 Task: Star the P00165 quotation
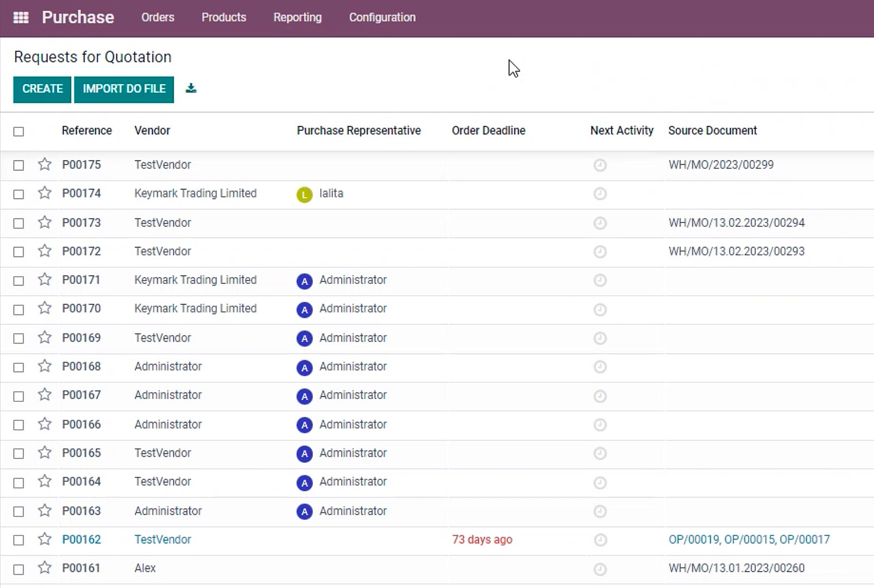pyautogui.click(x=45, y=453)
